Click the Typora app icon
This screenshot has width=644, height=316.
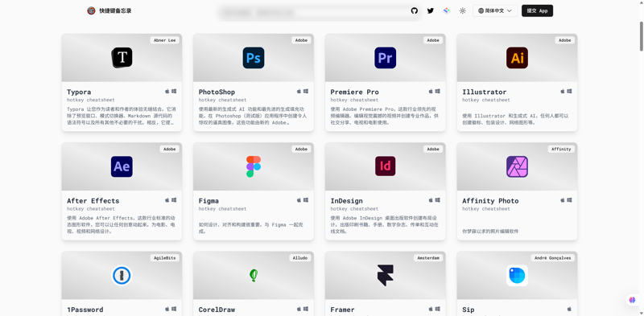pyautogui.click(x=122, y=57)
